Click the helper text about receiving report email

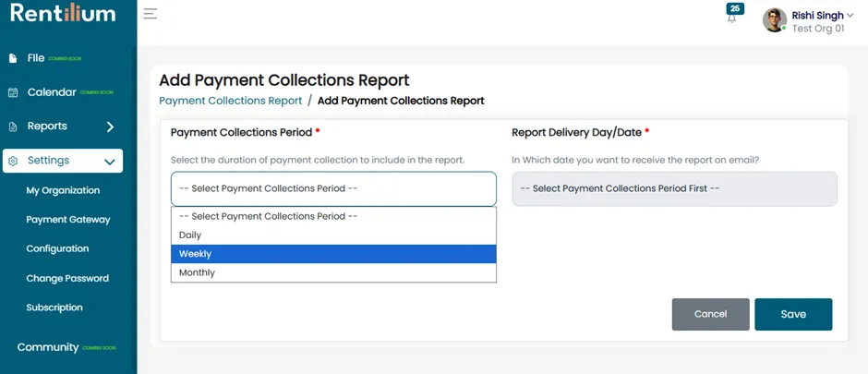click(635, 160)
